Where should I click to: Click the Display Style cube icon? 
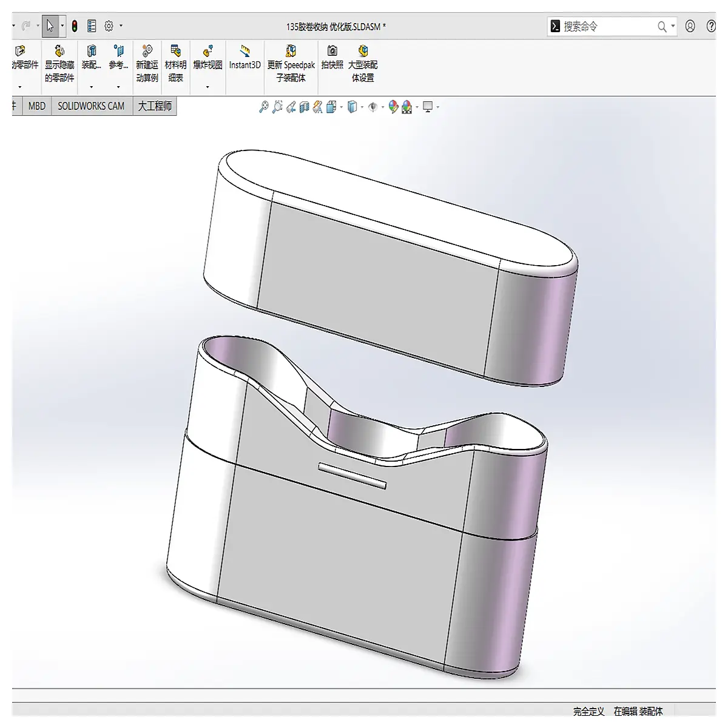(x=352, y=107)
